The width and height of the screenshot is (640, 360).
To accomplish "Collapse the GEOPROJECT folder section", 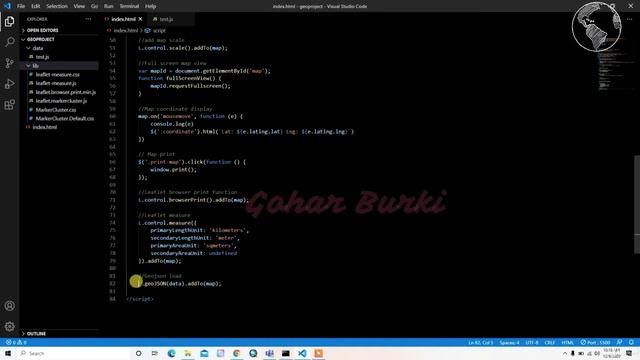I will [40, 39].
